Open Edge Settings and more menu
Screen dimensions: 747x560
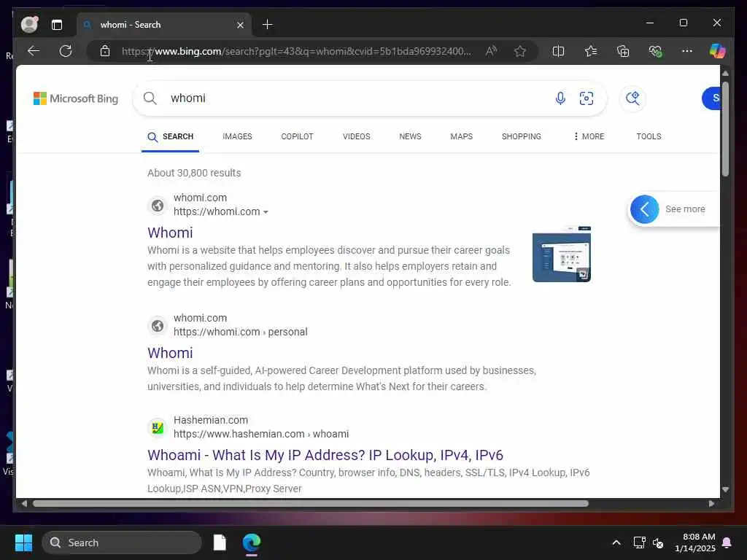[x=687, y=51]
